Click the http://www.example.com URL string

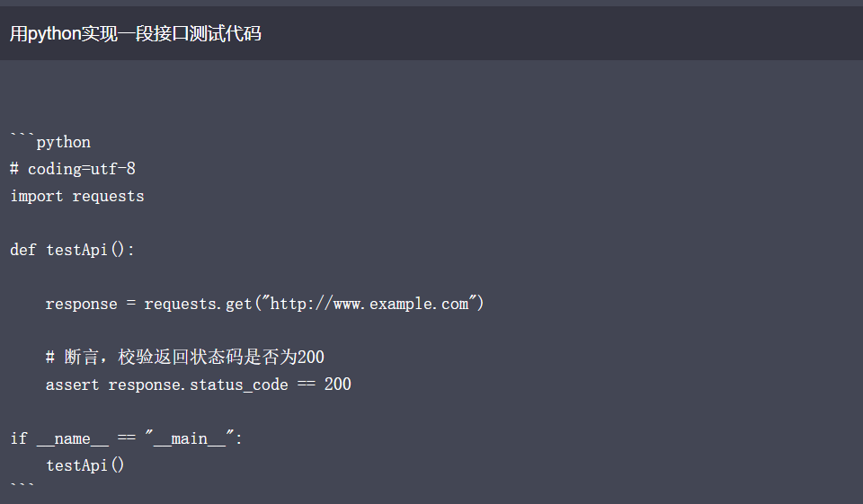[369, 303]
